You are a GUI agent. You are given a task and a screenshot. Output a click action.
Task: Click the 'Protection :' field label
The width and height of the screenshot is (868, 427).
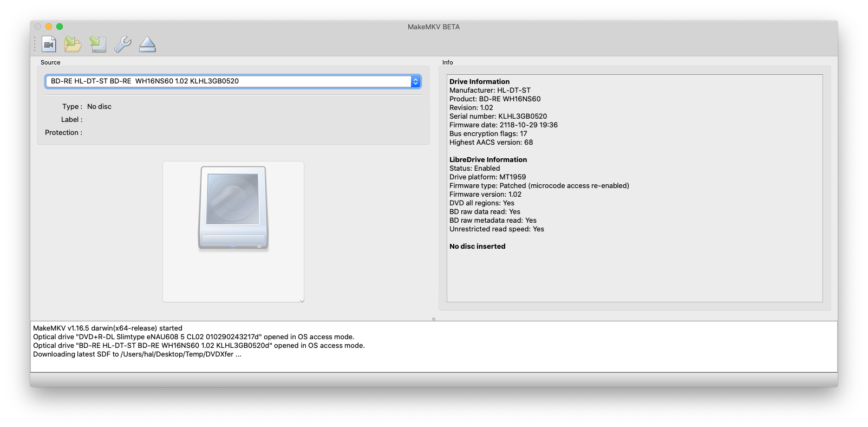pos(64,133)
